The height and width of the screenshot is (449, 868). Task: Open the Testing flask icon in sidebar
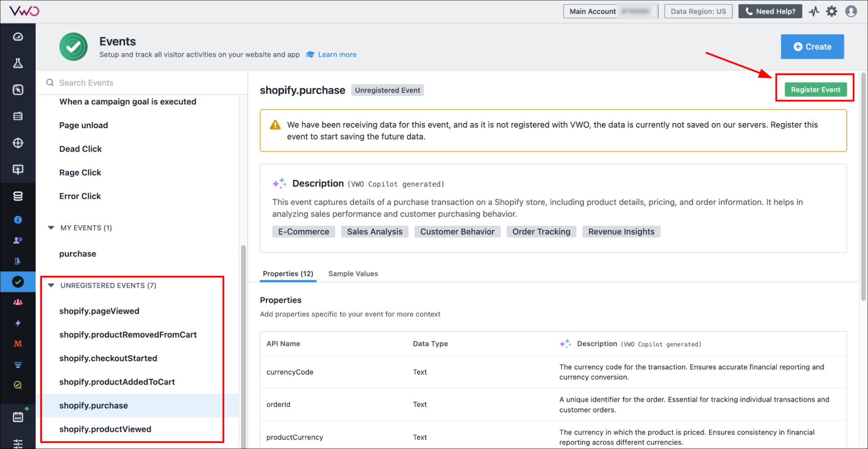coord(18,63)
